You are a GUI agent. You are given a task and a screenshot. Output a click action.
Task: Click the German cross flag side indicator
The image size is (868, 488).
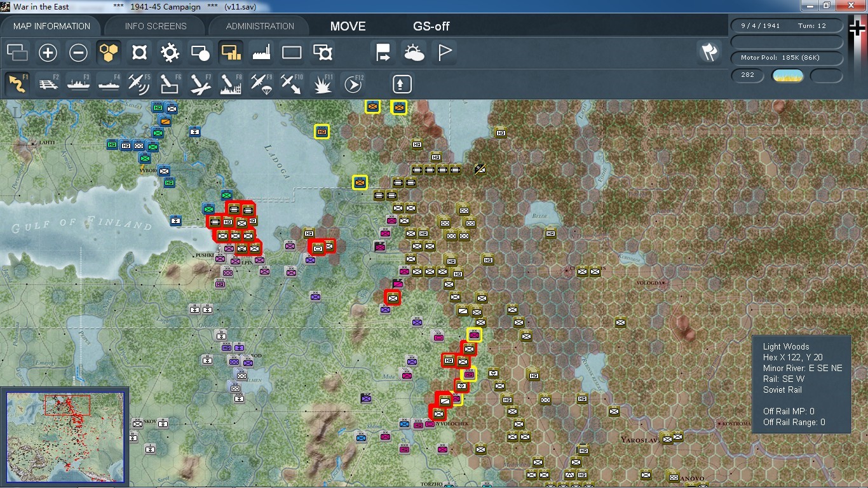(857, 28)
